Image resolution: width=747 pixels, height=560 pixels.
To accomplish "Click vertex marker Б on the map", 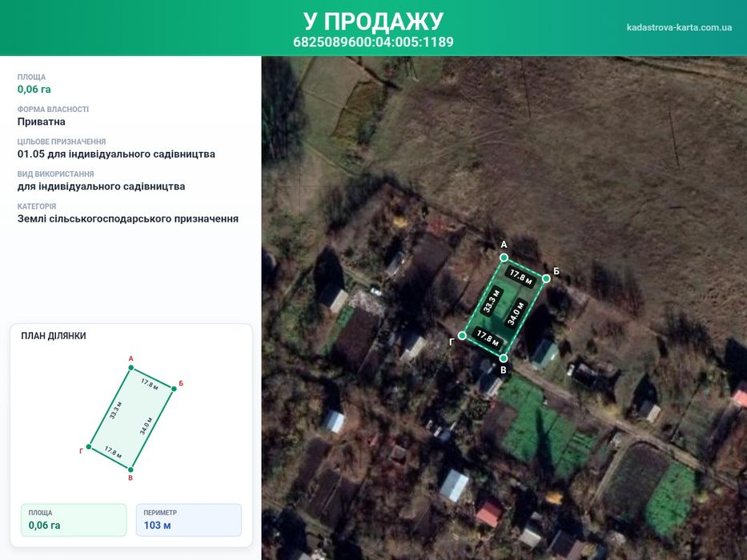I will point(546,278).
